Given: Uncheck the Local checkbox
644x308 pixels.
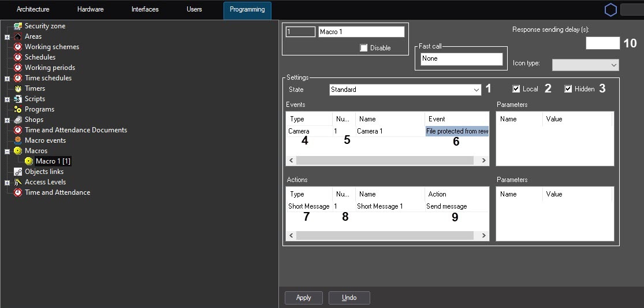Looking at the screenshot, I should pyautogui.click(x=516, y=89).
